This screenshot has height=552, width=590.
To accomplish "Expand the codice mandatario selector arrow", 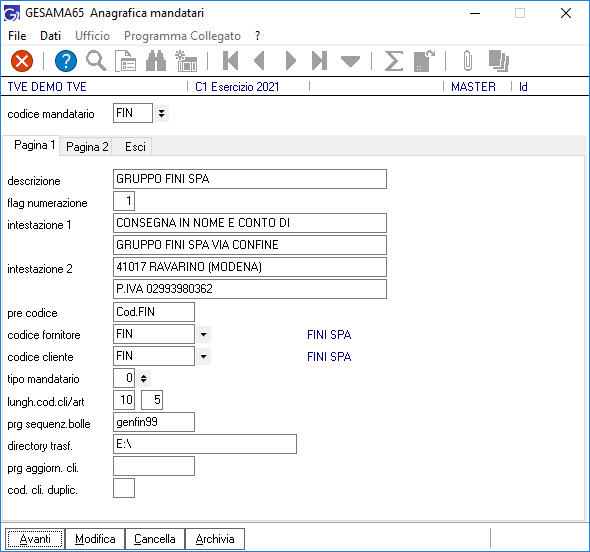I will (161, 113).
